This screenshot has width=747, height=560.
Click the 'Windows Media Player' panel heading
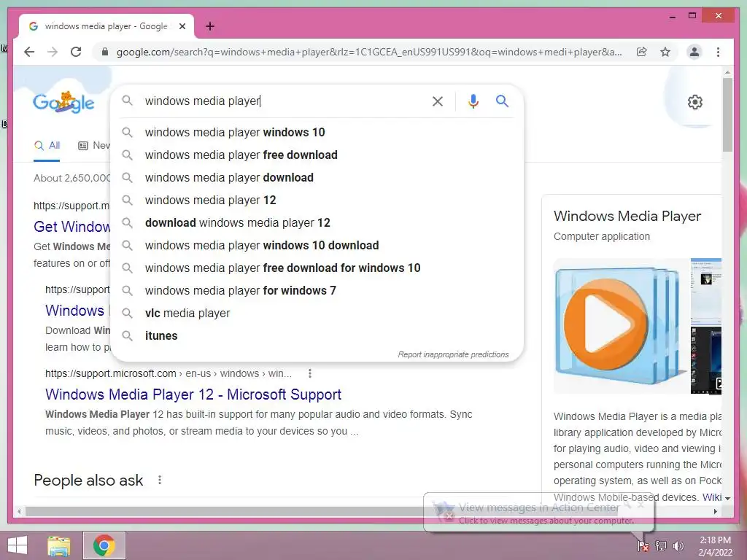point(627,216)
